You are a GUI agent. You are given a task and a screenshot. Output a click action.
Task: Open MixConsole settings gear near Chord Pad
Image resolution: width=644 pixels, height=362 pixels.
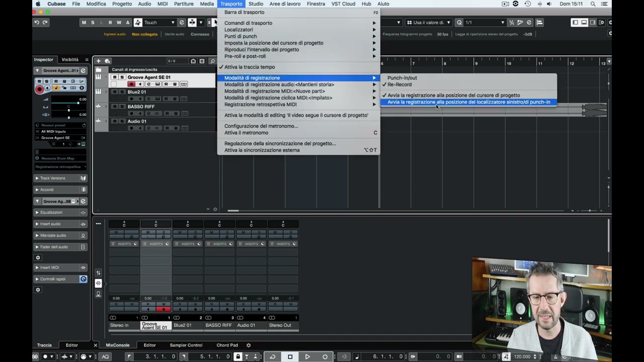click(x=248, y=345)
